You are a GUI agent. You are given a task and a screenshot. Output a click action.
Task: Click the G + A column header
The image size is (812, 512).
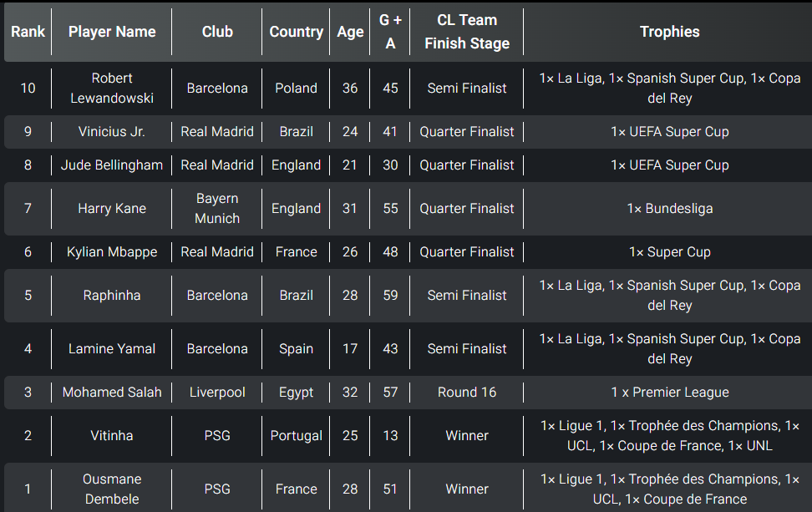[390, 32]
